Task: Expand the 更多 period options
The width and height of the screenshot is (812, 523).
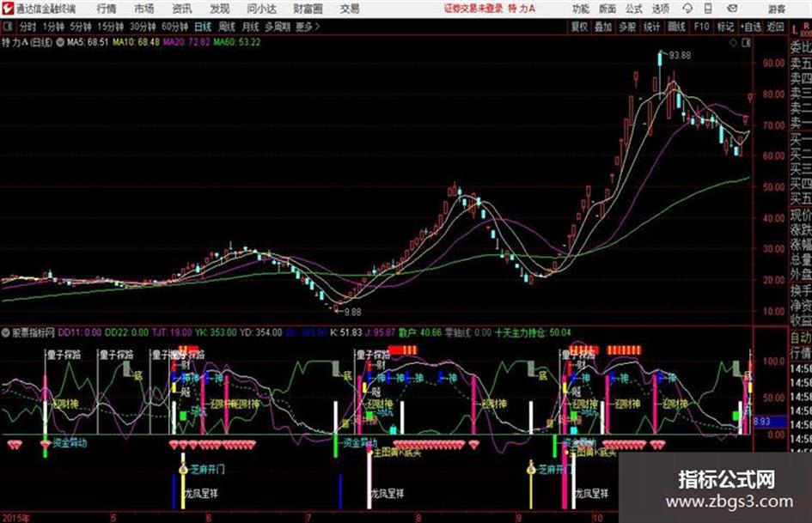Action: click(308, 27)
